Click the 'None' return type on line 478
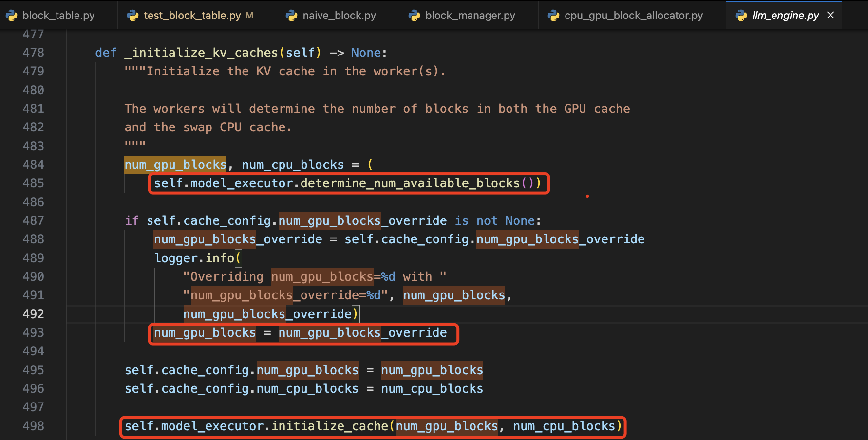The width and height of the screenshot is (868, 440). click(366, 53)
